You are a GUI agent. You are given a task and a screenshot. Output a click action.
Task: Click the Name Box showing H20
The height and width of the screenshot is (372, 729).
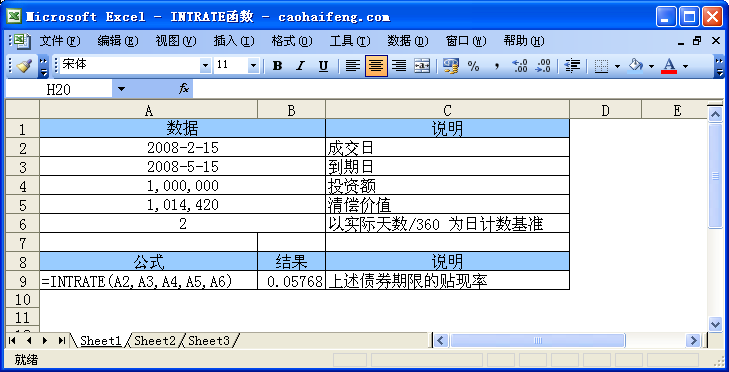(x=59, y=89)
